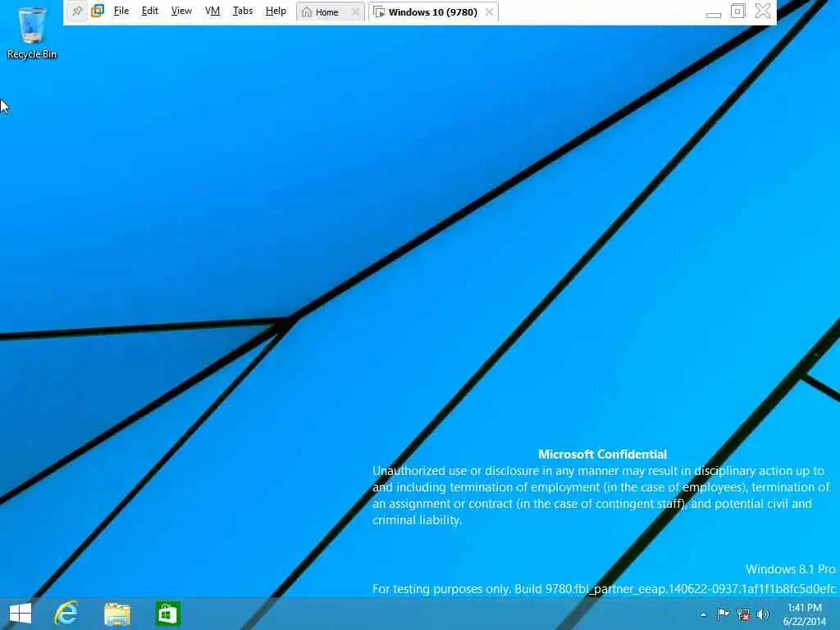Restore the VMware window size
Screen dimensions: 840x630
(x=737, y=11)
